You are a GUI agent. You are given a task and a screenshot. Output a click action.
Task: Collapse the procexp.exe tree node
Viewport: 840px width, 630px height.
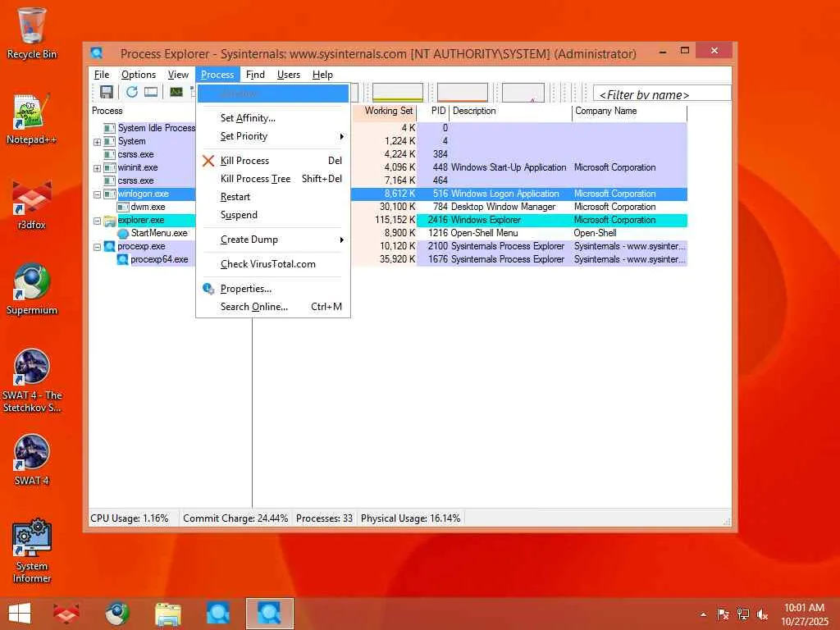[97, 247]
